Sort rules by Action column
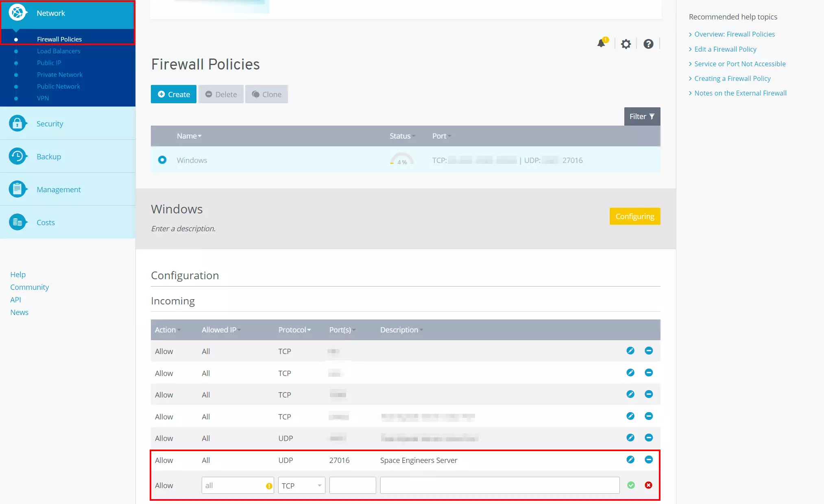The width and height of the screenshot is (824, 504). coord(168,330)
